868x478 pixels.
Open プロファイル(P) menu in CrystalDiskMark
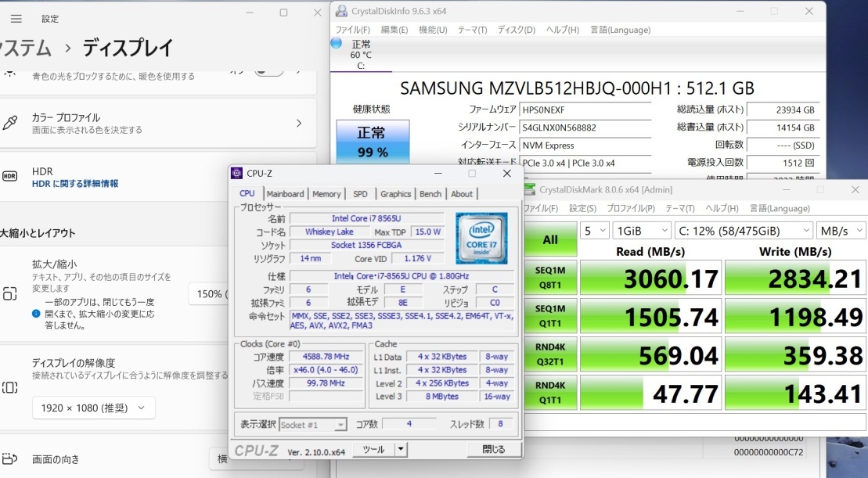(x=631, y=208)
